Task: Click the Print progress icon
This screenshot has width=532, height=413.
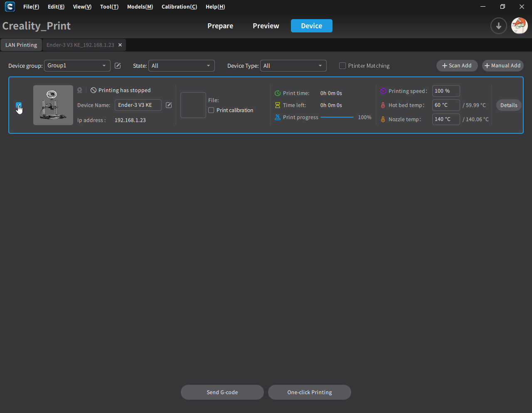Action: (278, 117)
